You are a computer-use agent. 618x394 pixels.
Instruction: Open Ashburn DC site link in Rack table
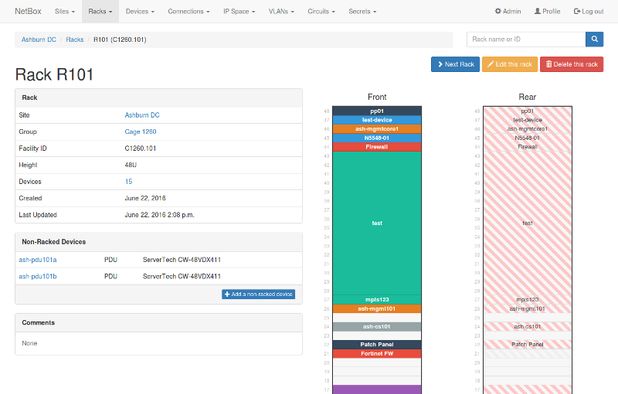click(x=142, y=115)
